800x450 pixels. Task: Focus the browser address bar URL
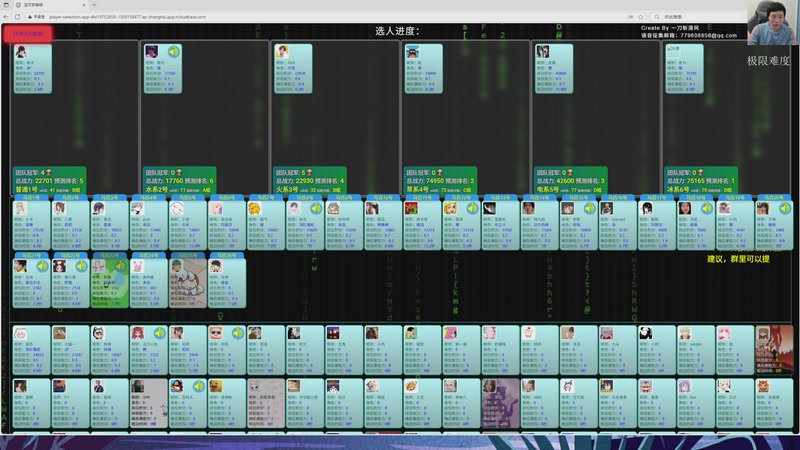tap(128, 17)
